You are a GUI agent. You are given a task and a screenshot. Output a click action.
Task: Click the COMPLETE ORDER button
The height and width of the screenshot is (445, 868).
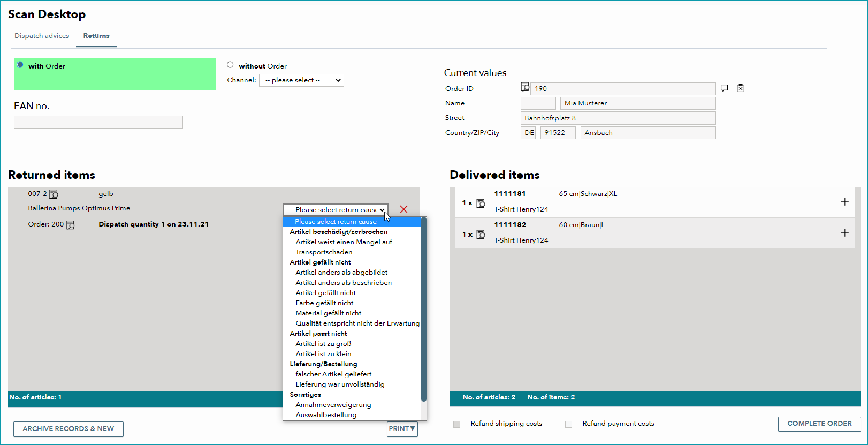click(x=819, y=424)
